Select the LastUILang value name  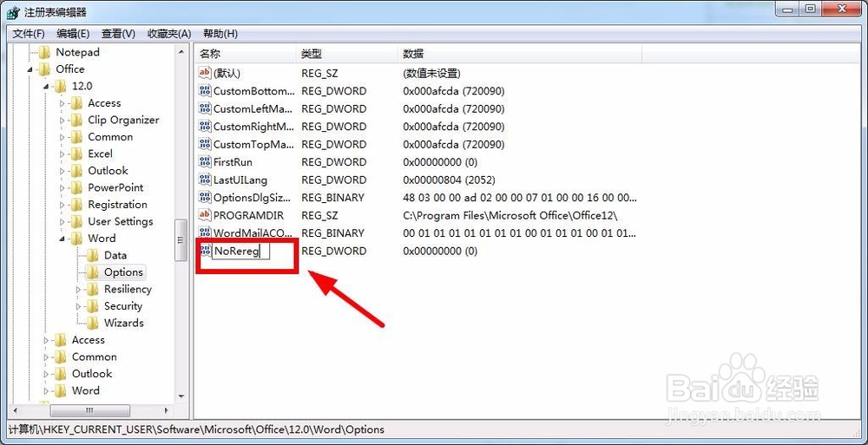pos(240,180)
